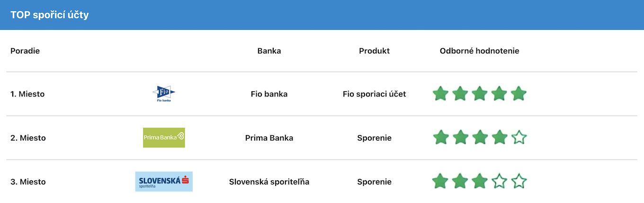The height and width of the screenshot is (203, 644).
Task: Click the empty fifth star for Prima Banka
Action: 519,138
